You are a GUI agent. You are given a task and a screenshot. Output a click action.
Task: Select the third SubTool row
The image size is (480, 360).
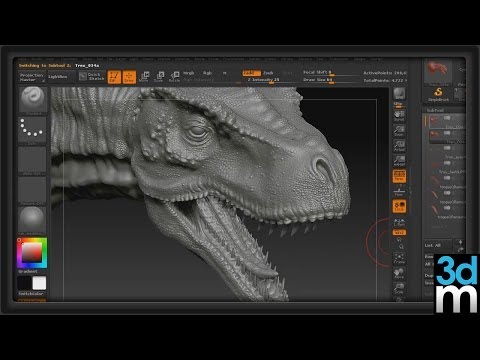[447, 152]
